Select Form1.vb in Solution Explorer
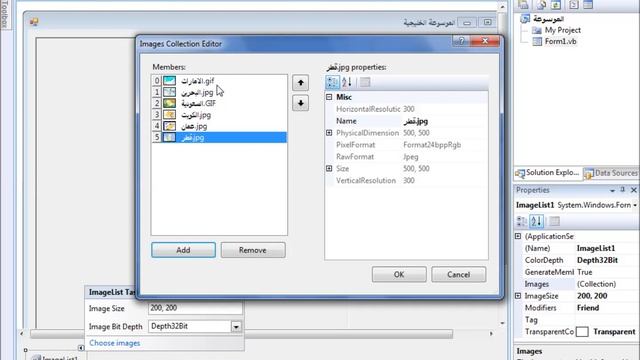 click(x=560, y=42)
